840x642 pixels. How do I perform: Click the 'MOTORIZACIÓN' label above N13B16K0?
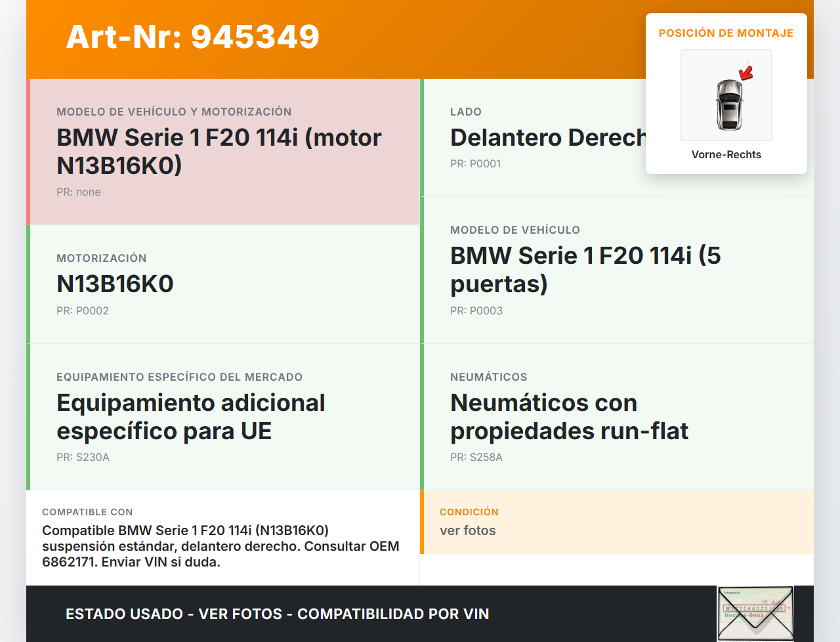tap(102, 258)
